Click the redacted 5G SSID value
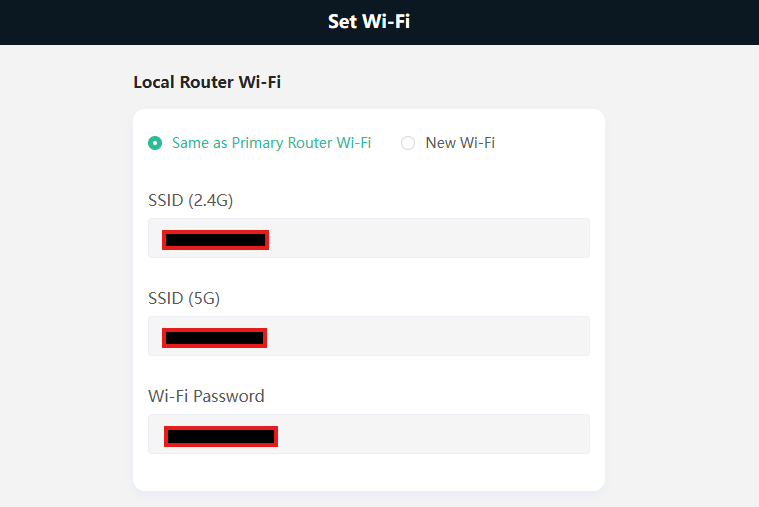The image size is (759, 507). point(214,338)
